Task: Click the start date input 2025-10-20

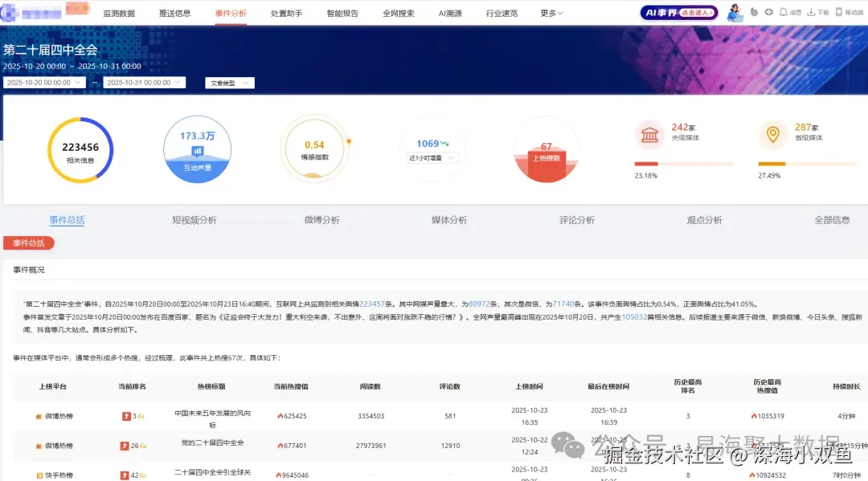Action: pyautogui.click(x=44, y=82)
